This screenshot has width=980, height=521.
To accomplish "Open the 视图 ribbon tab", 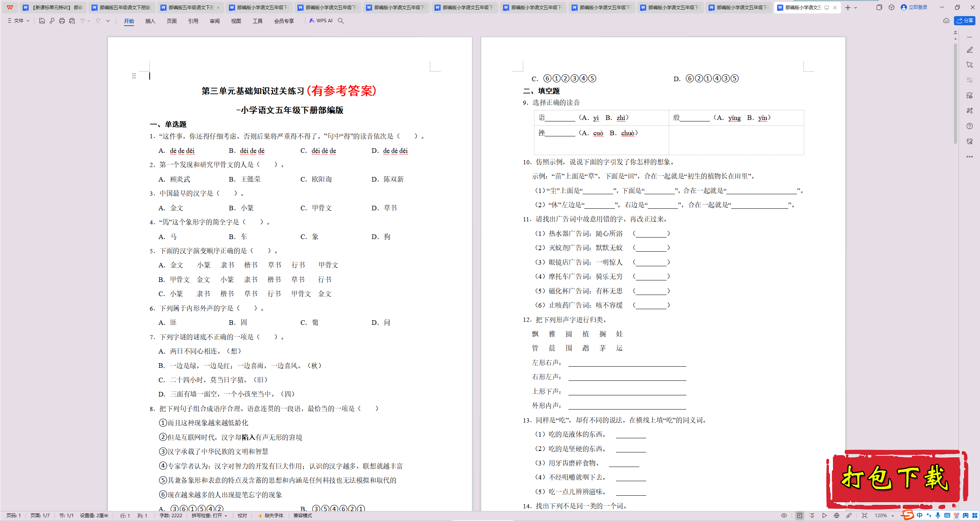I will 236,21.
